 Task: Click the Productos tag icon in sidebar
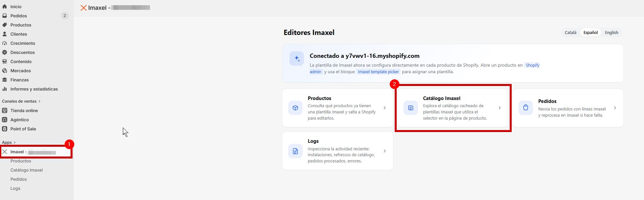tap(5, 25)
